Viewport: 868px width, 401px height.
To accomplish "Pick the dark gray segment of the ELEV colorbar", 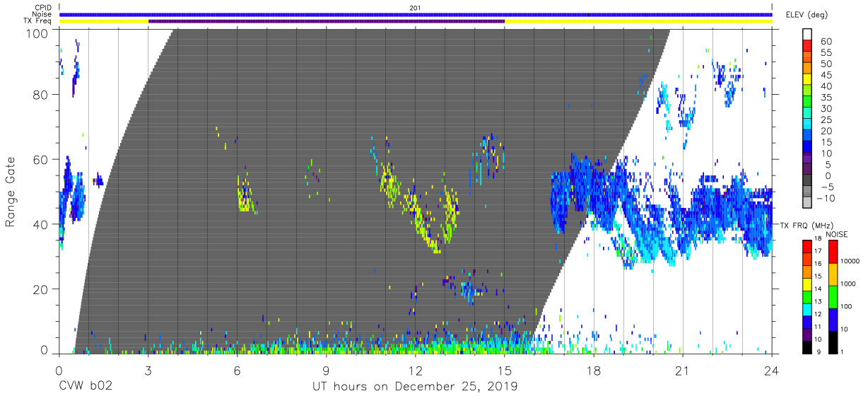I will point(808,181).
